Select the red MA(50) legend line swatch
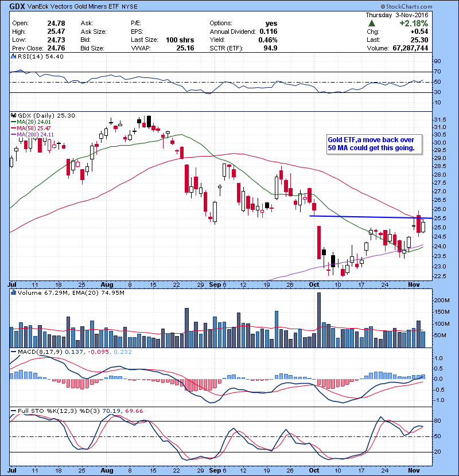 pos(14,128)
